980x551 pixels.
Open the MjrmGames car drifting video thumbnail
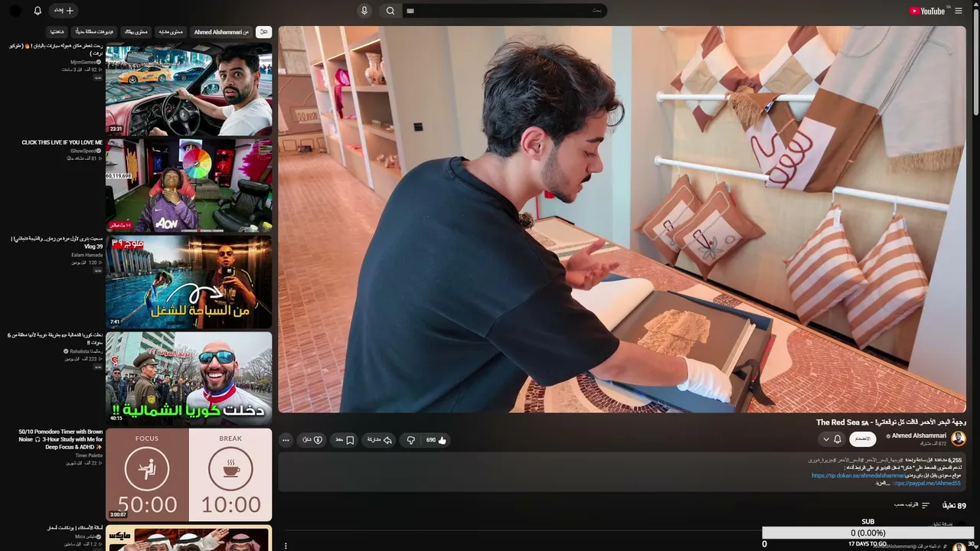click(x=188, y=89)
